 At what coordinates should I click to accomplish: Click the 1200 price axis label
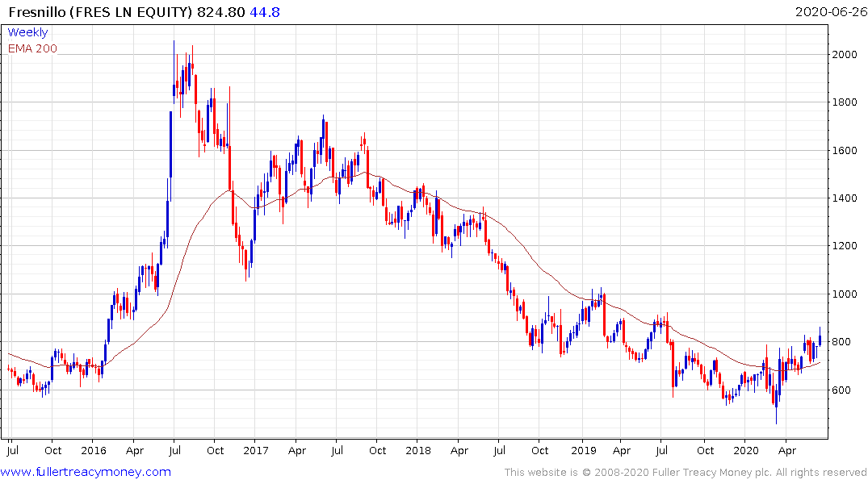[845, 246]
